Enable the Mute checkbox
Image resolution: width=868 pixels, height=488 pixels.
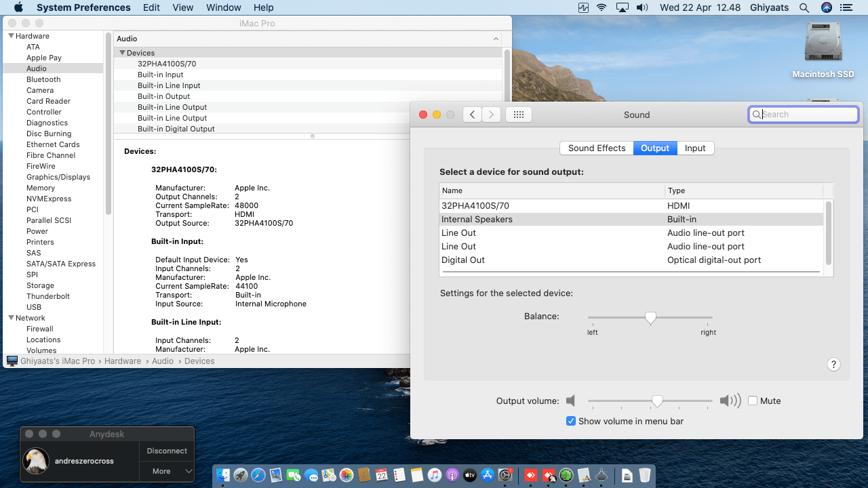click(x=753, y=401)
